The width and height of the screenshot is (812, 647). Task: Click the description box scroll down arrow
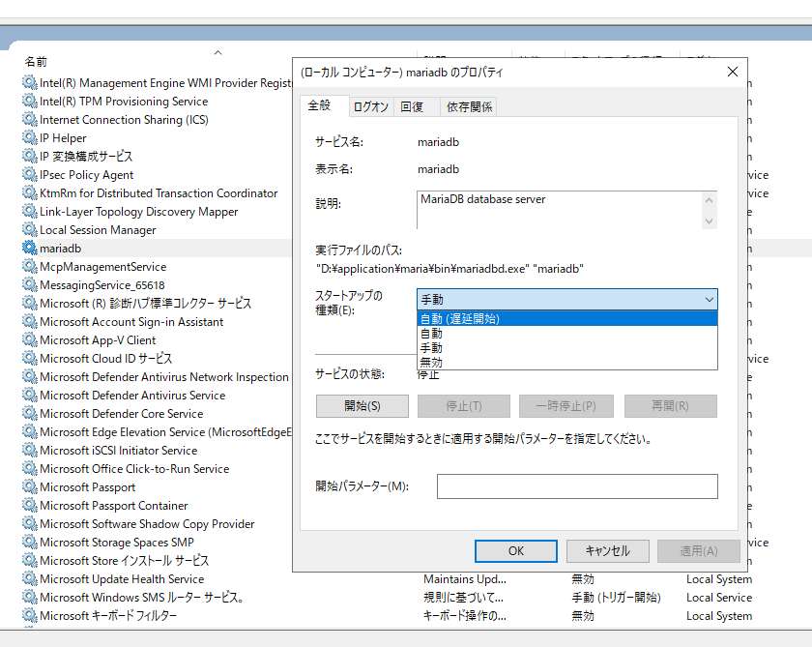(710, 221)
